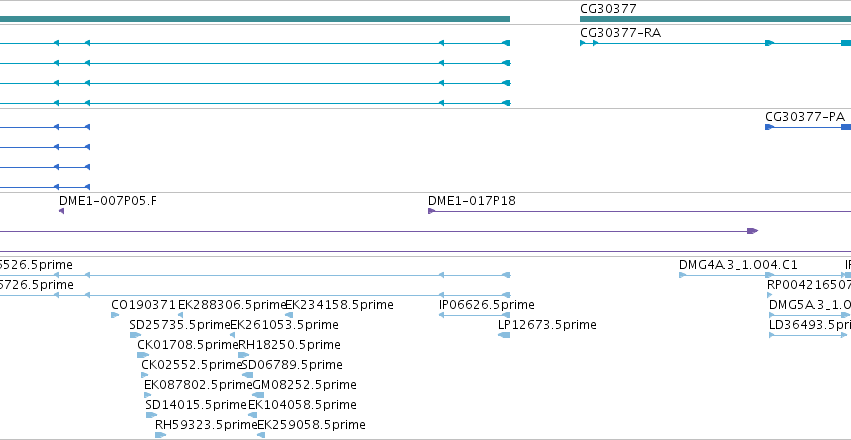
Task: Select the arrow glyph below SD06789.5prime
Action: click(x=247, y=375)
